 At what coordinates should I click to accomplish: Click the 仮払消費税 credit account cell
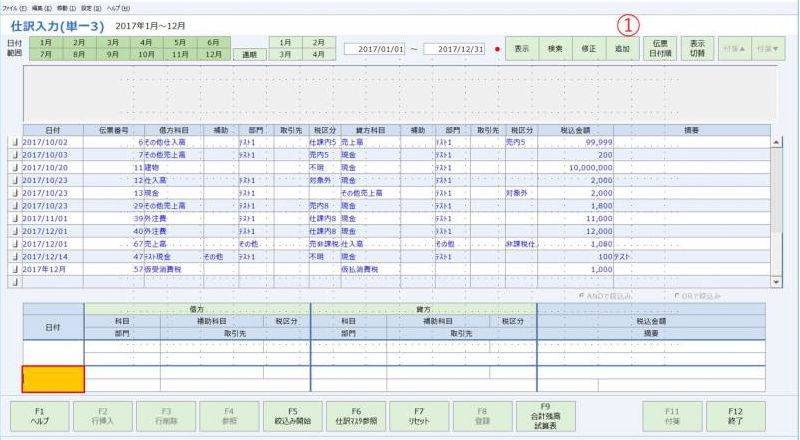(371, 270)
